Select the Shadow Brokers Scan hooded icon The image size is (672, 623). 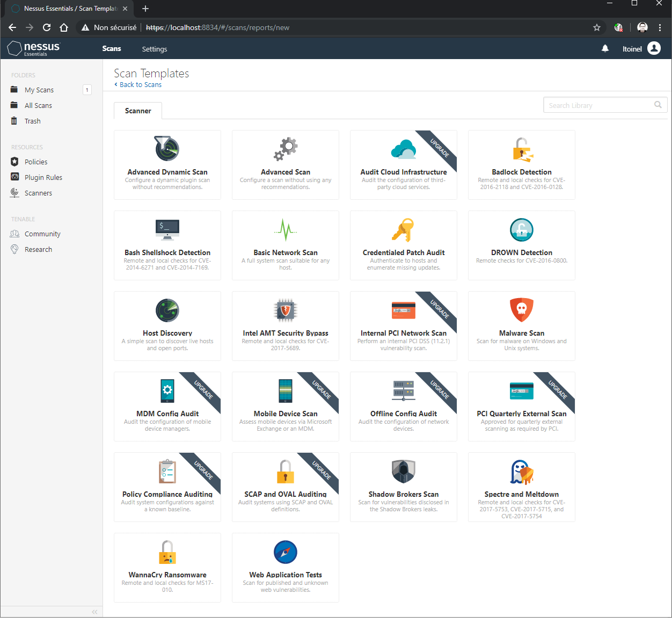404,472
